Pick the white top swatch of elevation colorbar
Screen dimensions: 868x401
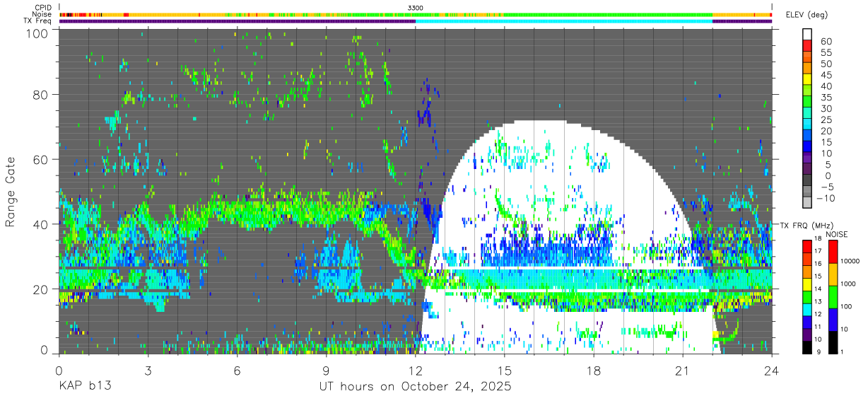coord(807,34)
